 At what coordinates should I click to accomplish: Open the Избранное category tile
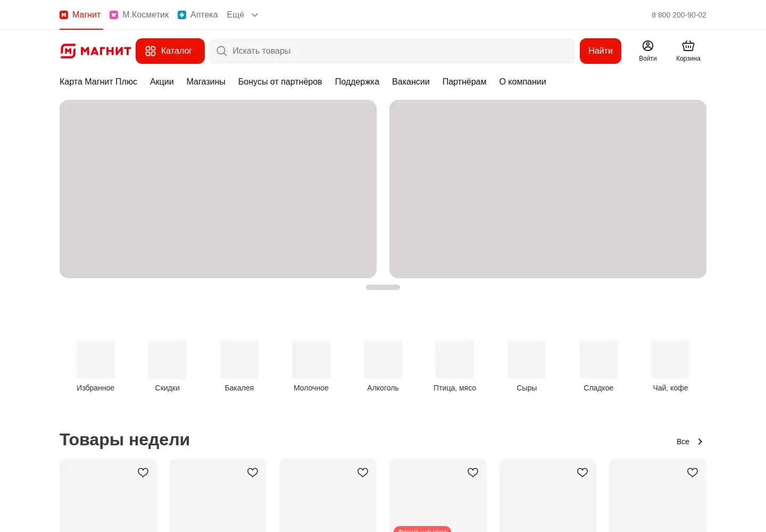tap(96, 366)
